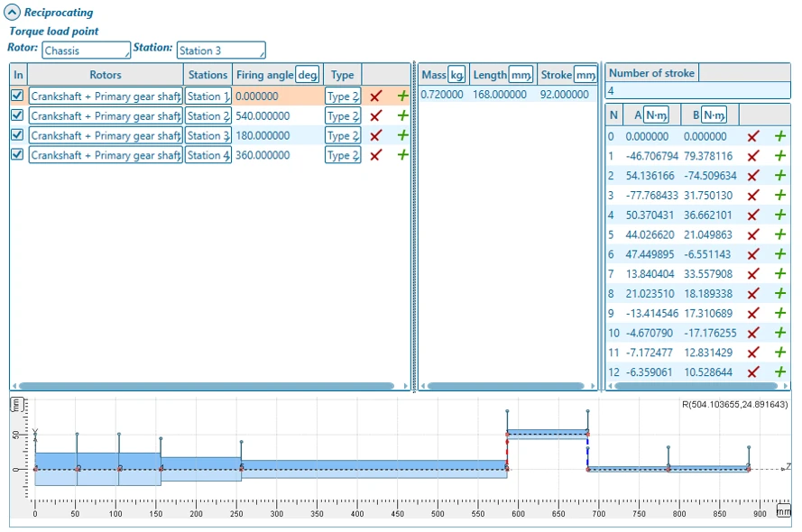Delete the firing row with angle 180.000000
The image size is (802, 532).
tap(376, 136)
